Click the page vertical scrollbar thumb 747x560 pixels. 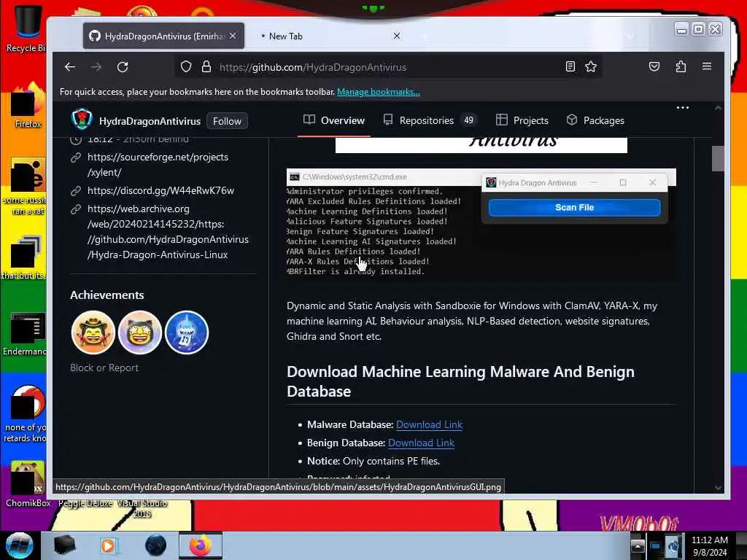pos(718,158)
